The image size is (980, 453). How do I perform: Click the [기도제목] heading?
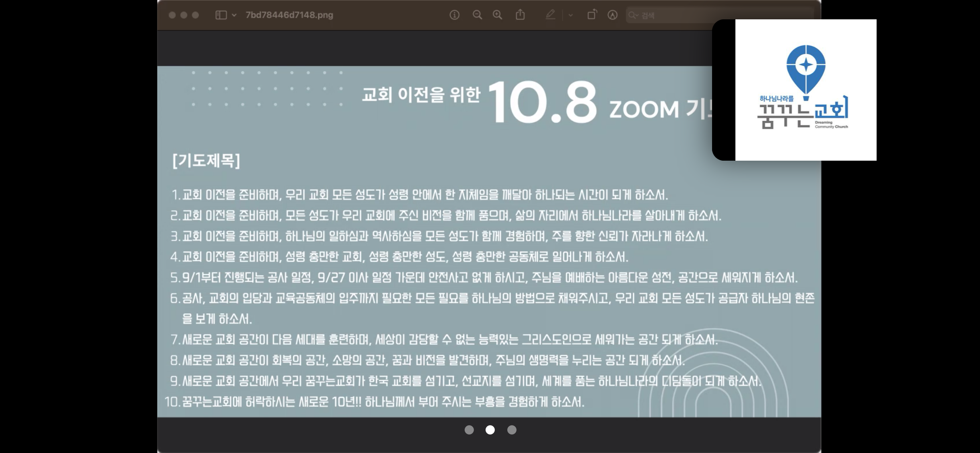206,161
